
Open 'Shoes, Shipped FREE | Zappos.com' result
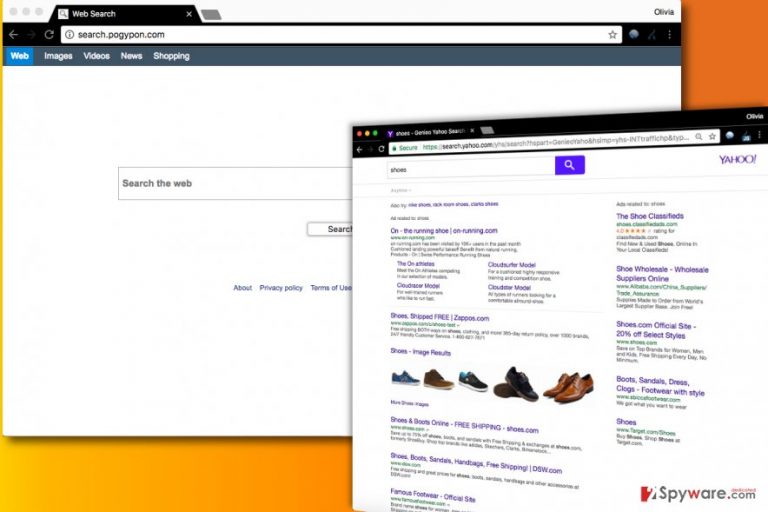(440, 317)
